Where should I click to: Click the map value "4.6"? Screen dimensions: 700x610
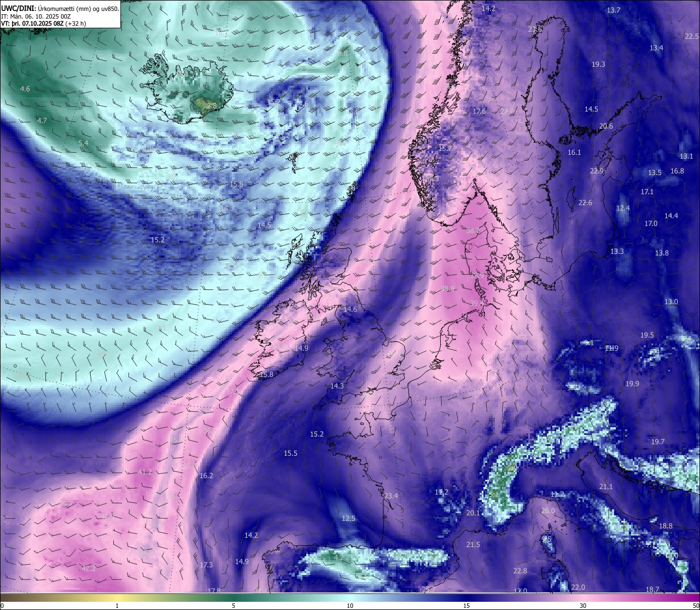click(25, 89)
